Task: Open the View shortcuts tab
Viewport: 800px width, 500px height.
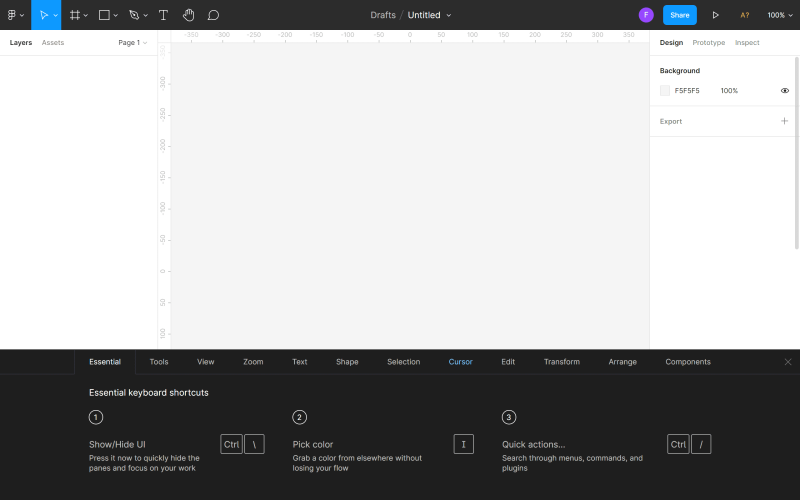Action: tap(206, 362)
